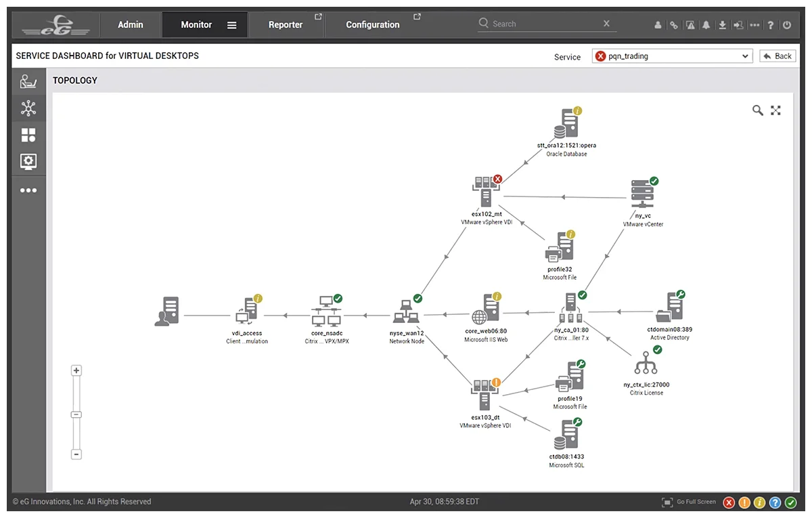Open the alarm warning monitor icon
Viewport: 812px width, 518px height.
coord(690,25)
